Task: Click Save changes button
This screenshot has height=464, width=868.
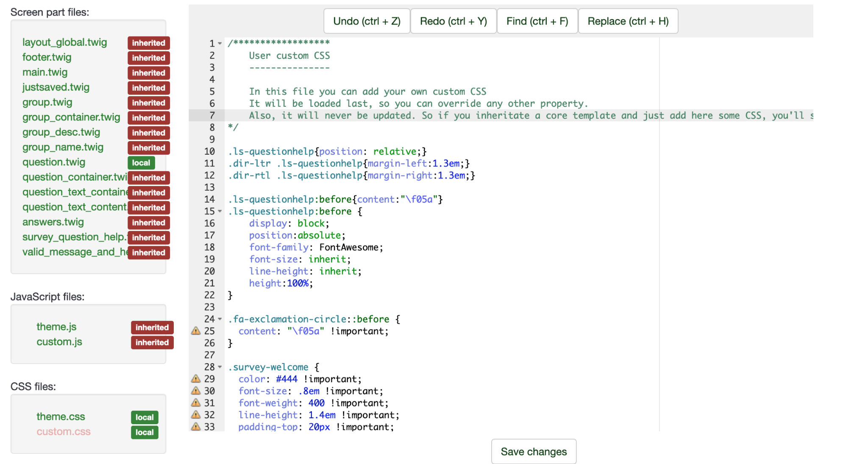Action: click(x=534, y=452)
